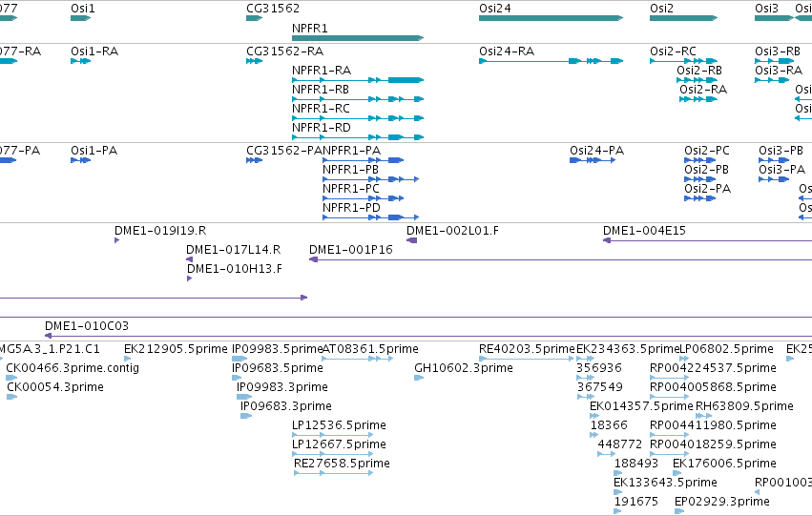Click the EK014357.5prime label
The image size is (812, 516).
641,407
